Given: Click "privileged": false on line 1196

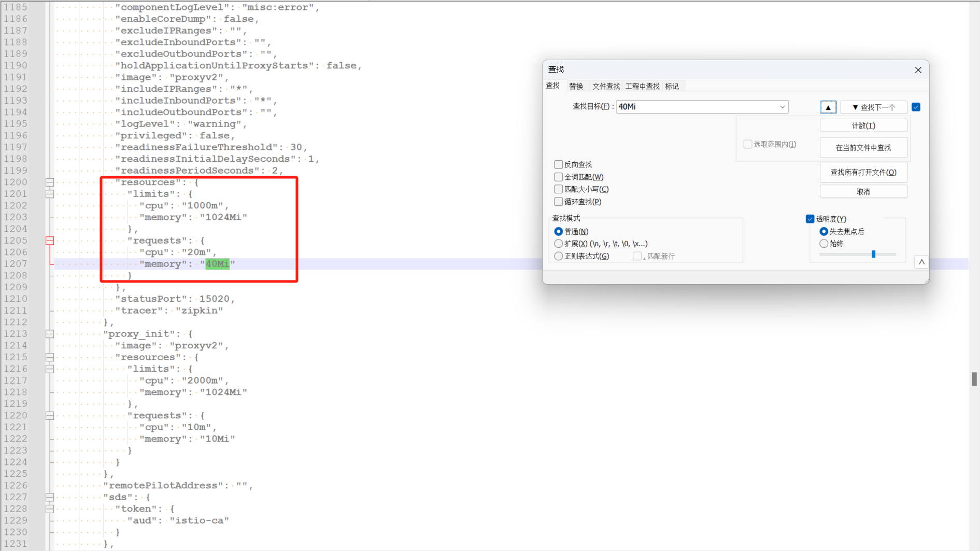Looking at the screenshot, I should tap(175, 136).
